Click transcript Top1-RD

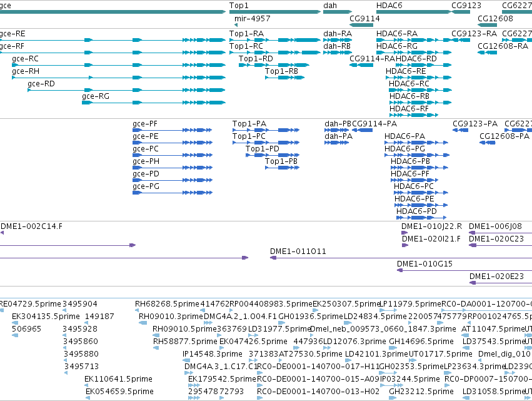[x=256, y=59]
